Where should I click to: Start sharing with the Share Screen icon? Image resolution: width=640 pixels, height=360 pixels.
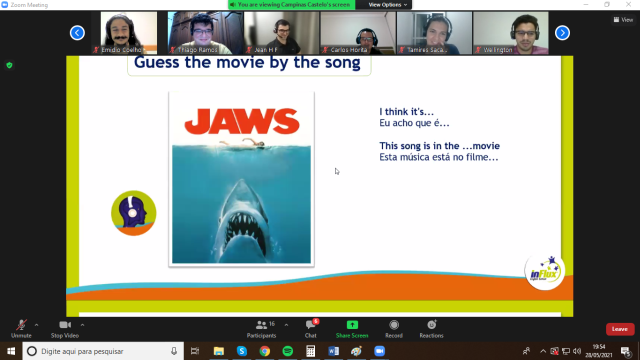(x=352, y=329)
